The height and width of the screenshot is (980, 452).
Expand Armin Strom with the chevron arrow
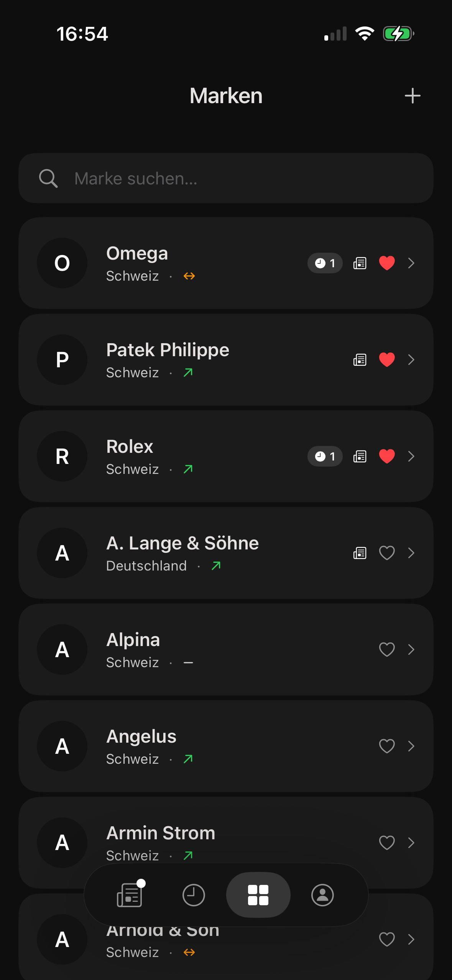coord(411,843)
